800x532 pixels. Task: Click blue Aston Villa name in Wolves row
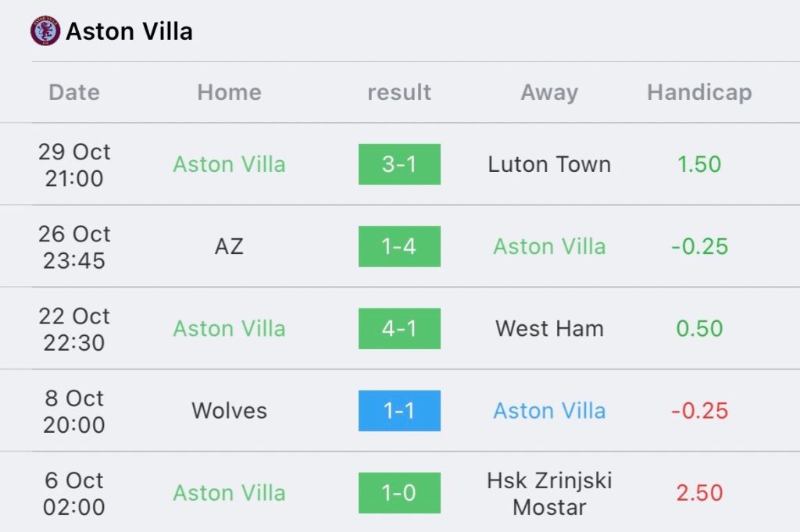[549, 410]
